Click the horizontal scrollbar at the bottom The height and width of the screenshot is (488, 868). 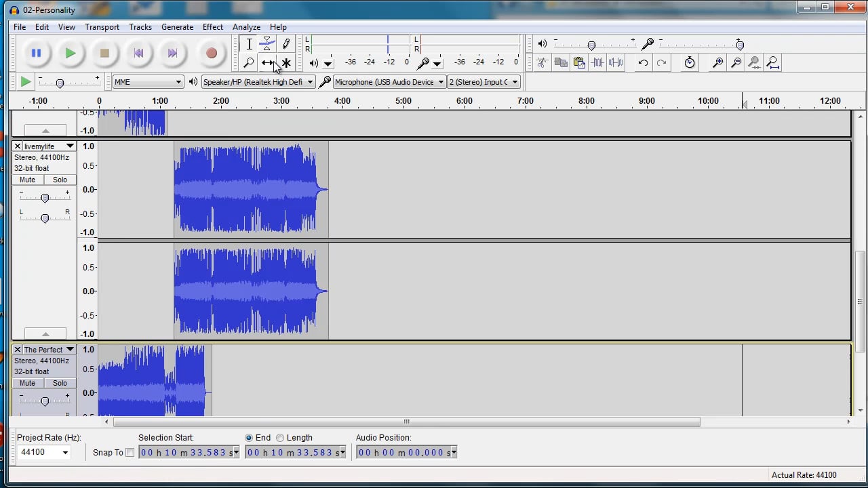[406, 422]
